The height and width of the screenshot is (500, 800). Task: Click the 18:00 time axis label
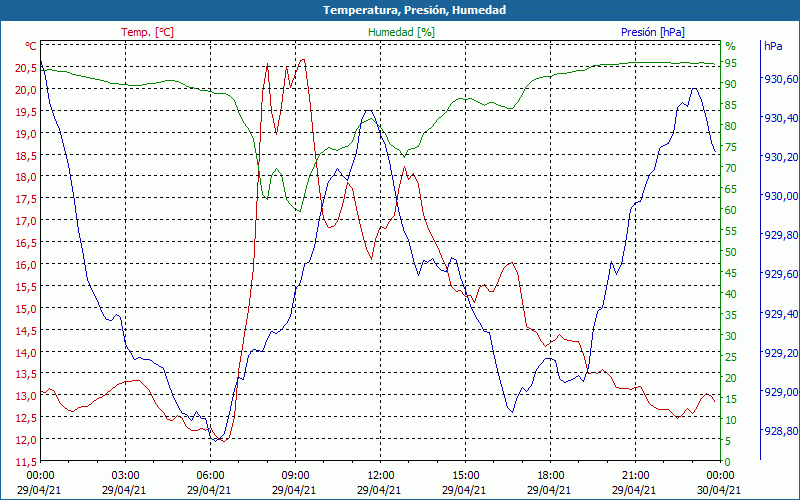point(551,475)
